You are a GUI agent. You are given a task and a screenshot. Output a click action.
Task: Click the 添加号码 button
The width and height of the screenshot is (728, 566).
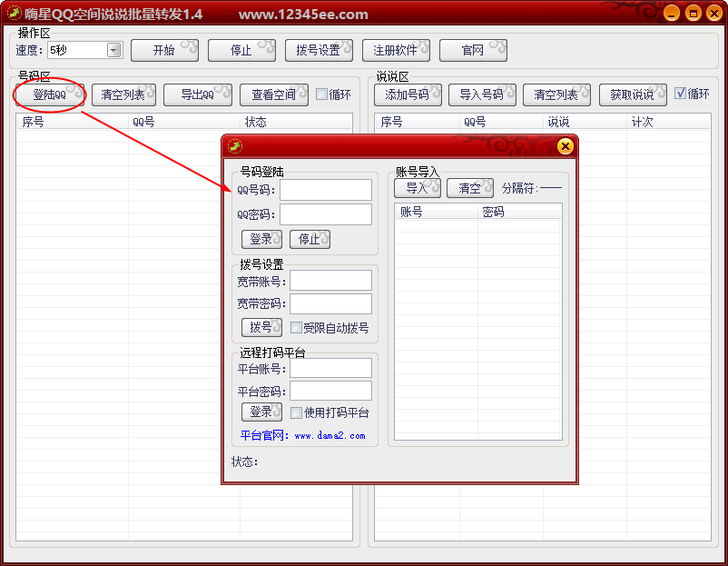click(408, 94)
